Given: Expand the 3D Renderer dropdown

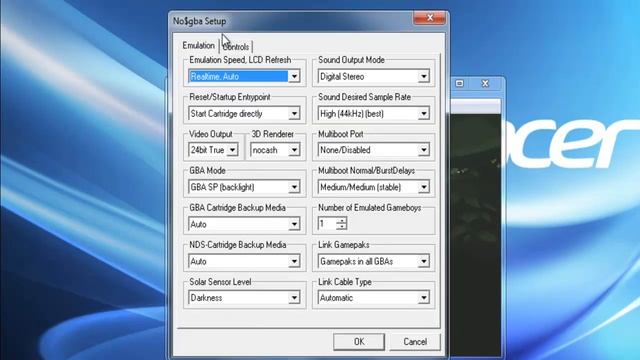Looking at the screenshot, I should tap(294, 150).
